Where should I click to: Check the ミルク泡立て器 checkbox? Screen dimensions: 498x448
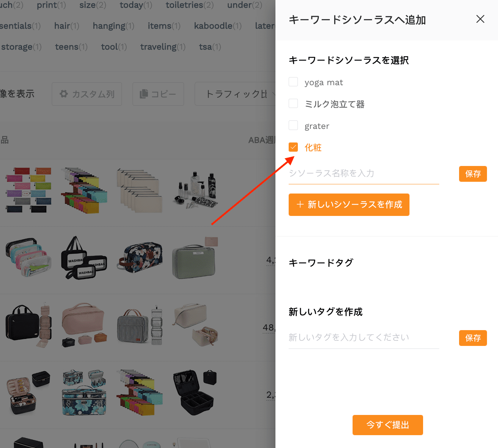point(293,104)
